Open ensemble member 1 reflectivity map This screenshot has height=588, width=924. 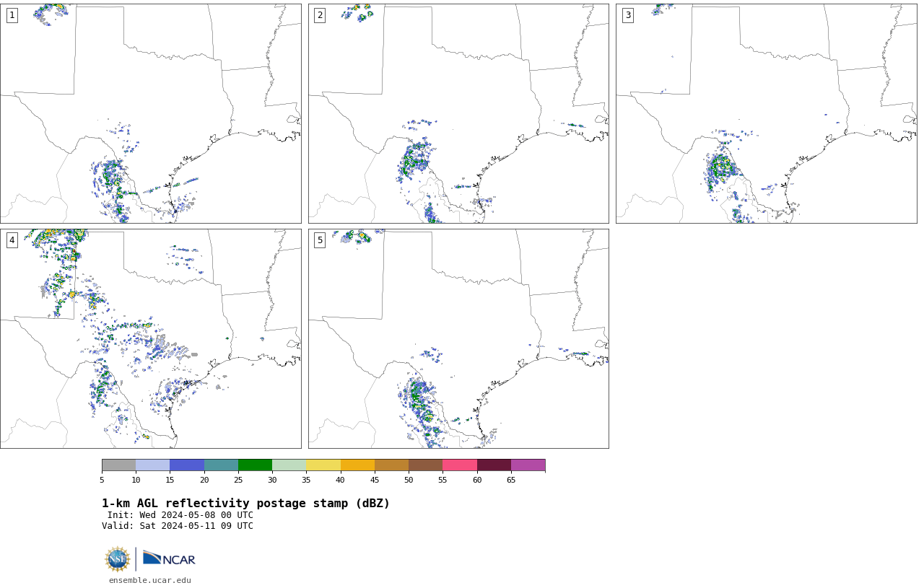click(x=150, y=113)
